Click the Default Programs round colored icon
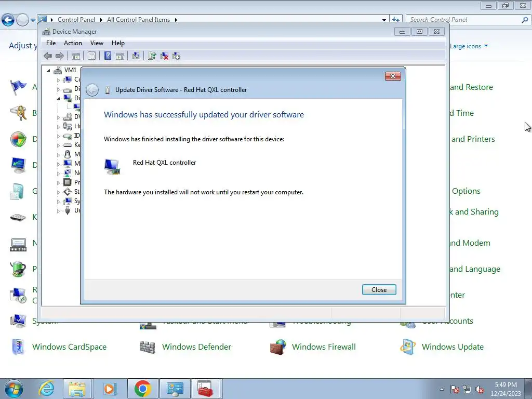 pyautogui.click(x=18, y=139)
